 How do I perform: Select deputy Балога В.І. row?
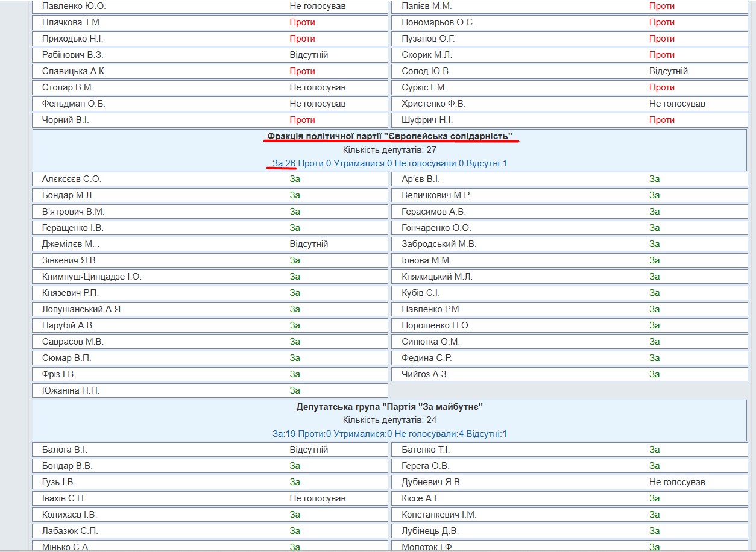[x=210, y=450]
